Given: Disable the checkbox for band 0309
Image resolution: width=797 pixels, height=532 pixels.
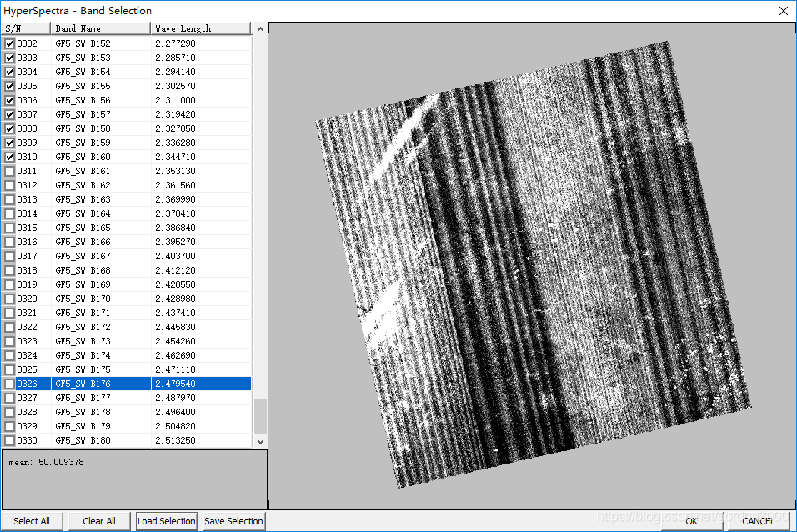Looking at the screenshot, I should click(x=9, y=143).
